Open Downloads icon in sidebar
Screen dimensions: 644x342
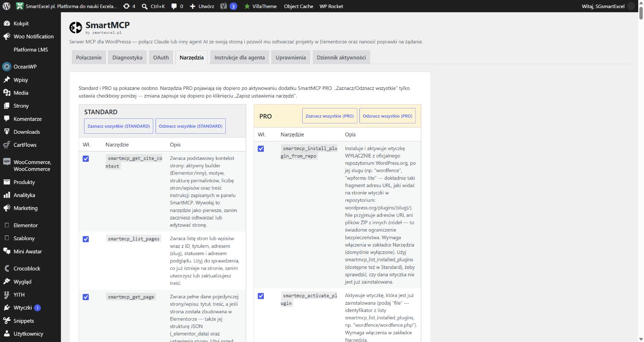point(7,132)
